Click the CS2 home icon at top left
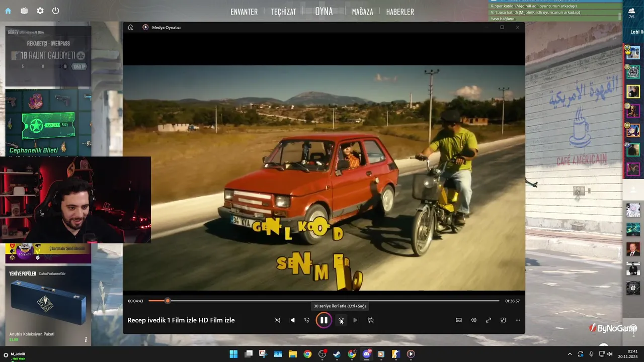The image size is (644, 362). pyautogui.click(x=8, y=11)
